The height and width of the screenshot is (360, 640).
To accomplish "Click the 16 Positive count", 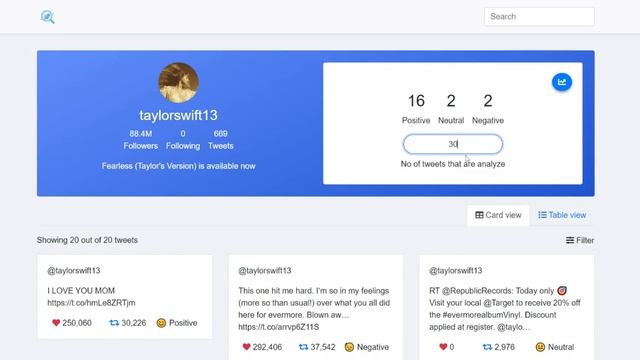I will [x=416, y=109].
